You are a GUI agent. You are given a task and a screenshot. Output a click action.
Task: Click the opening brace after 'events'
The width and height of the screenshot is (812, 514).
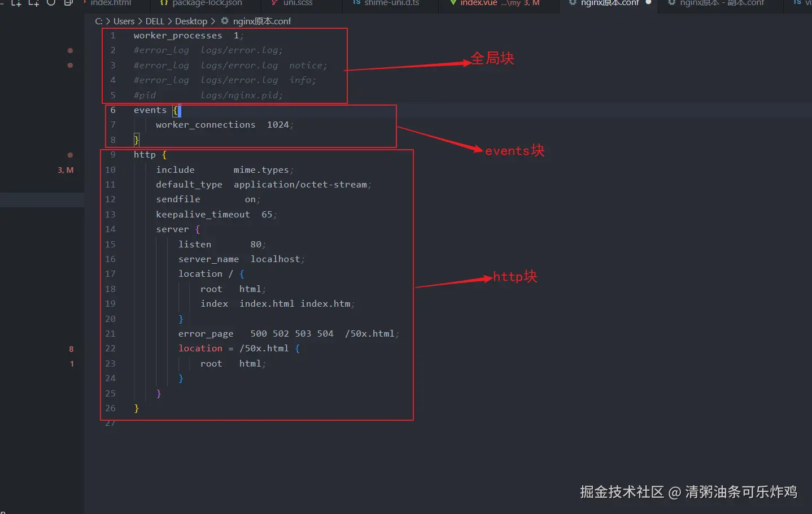click(x=176, y=110)
